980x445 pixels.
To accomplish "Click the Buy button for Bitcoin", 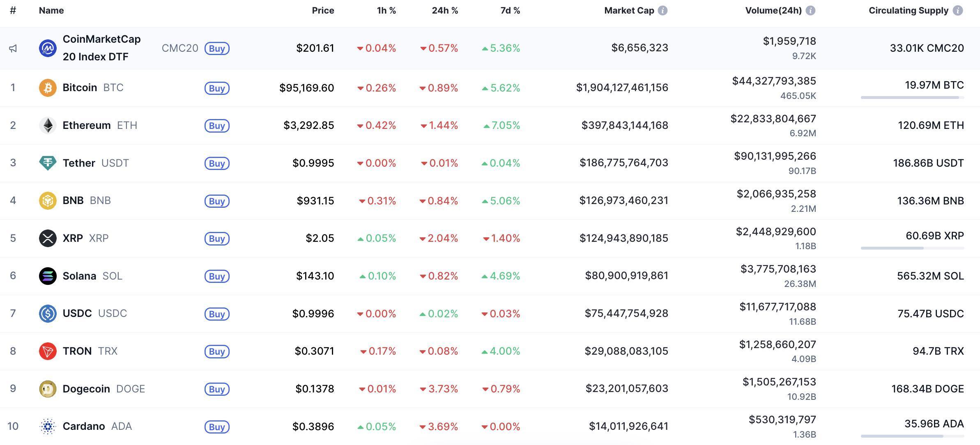I will coord(216,88).
